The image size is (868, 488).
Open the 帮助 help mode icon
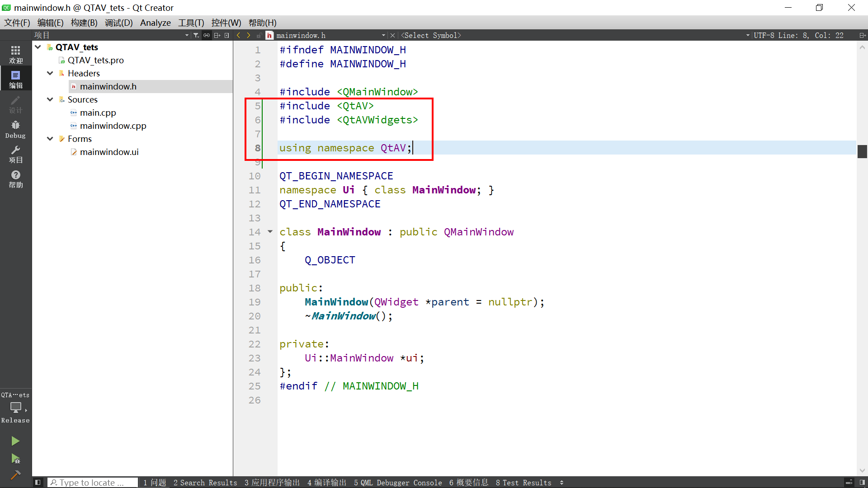pos(15,179)
